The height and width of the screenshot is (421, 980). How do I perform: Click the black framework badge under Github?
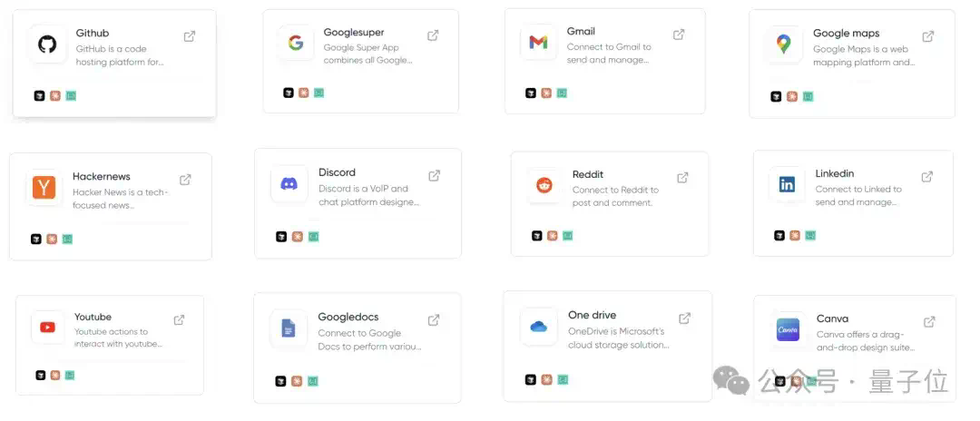(x=39, y=96)
